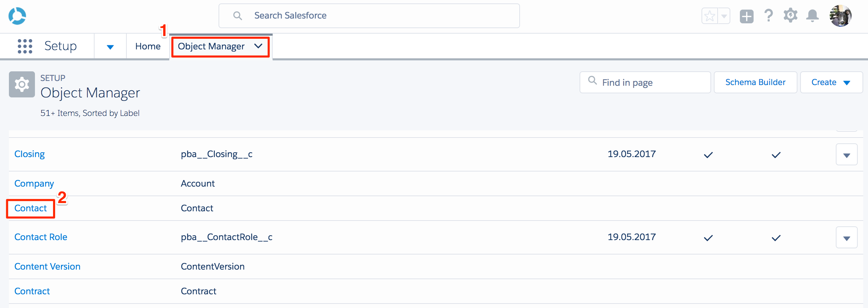Image resolution: width=868 pixels, height=308 pixels.
Task: Open the App Launcher grid icon
Action: click(25, 46)
